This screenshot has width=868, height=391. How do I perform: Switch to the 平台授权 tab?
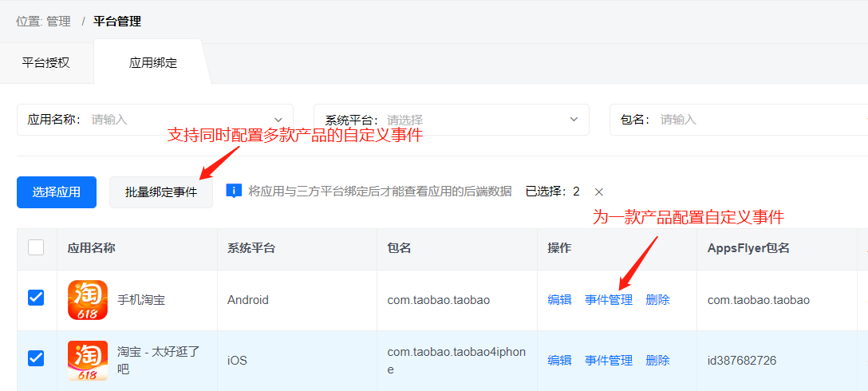(x=46, y=62)
